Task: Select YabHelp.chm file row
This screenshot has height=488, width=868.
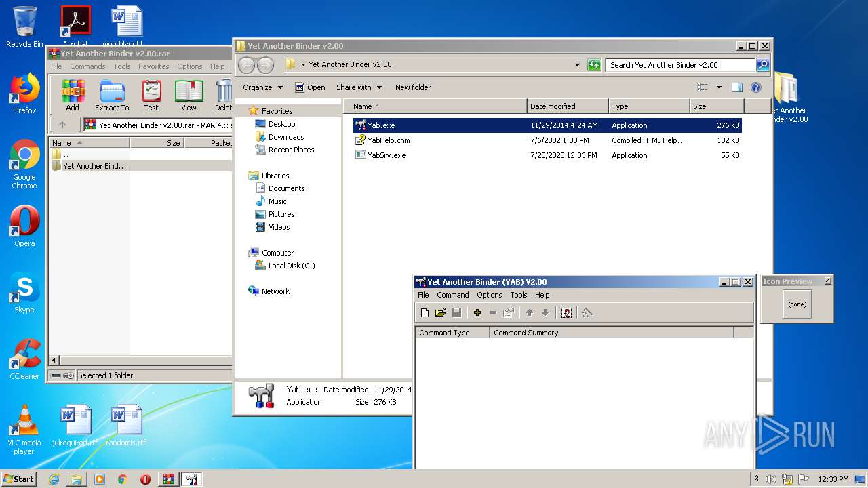Action: (547, 140)
